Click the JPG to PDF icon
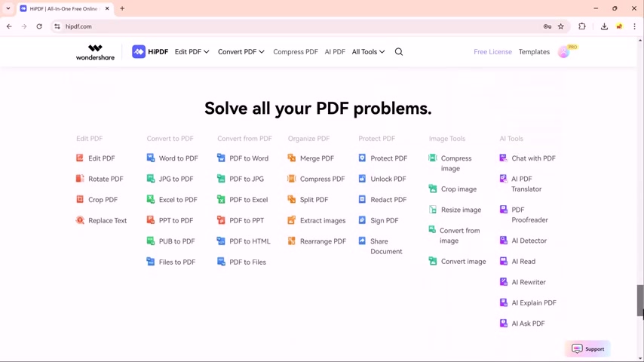 [150, 178]
